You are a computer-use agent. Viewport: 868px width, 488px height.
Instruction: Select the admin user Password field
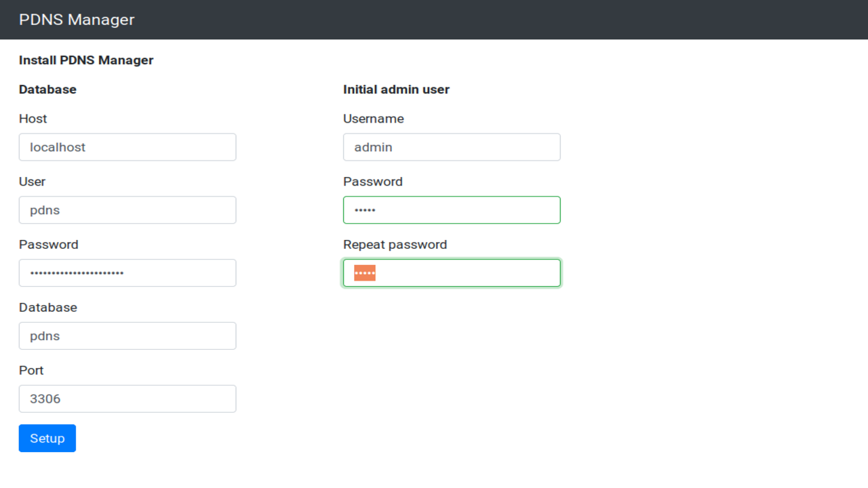tap(452, 210)
